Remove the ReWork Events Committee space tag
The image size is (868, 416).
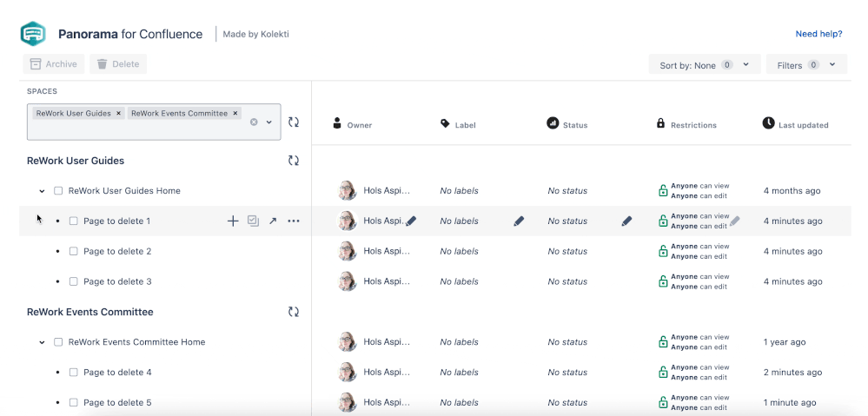pos(235,114)
